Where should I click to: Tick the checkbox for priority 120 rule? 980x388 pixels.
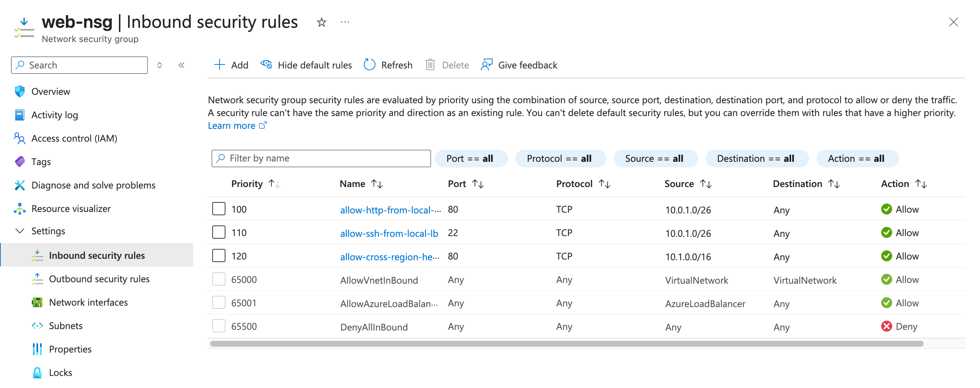click(218, 256)
